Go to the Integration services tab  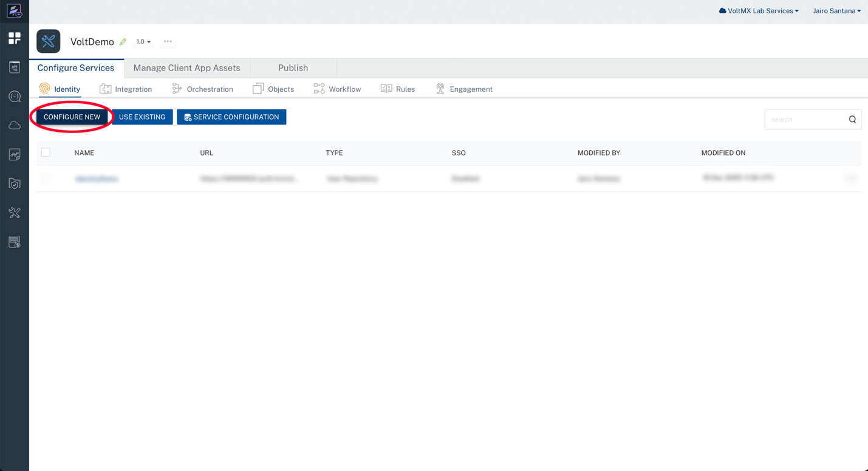click(x=126, y=89)
